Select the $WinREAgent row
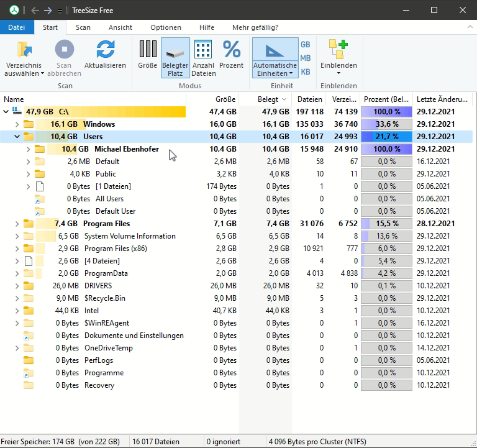This screenshot has width=477, height=448. [236, 323]
